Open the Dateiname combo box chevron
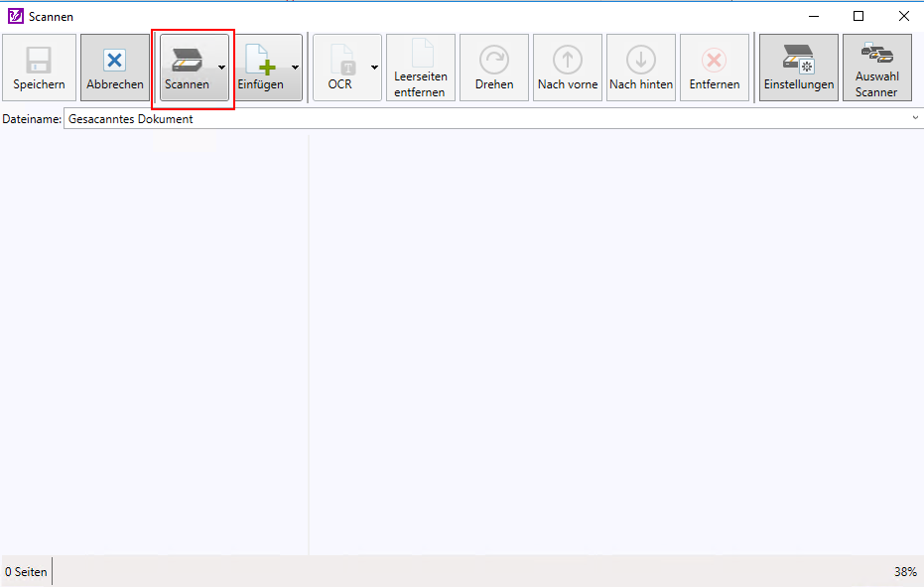Image resolution: width=924 pixels, height=587 pixels. click(x=914, y=118)
